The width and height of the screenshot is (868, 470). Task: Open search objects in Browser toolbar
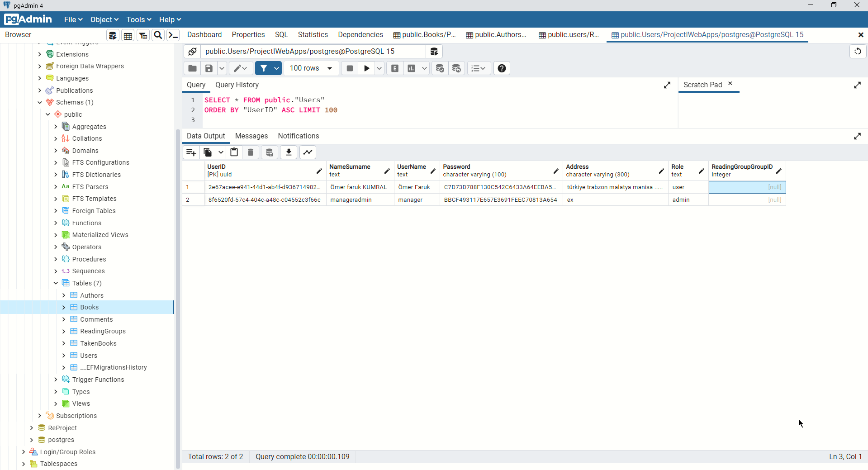tap(158, 35)
